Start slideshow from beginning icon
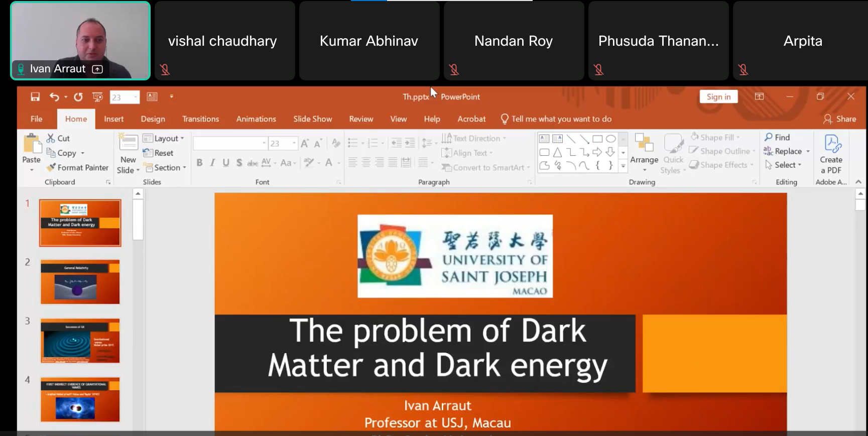This screenshot has width=868, height=436. [x=98, y=97]
